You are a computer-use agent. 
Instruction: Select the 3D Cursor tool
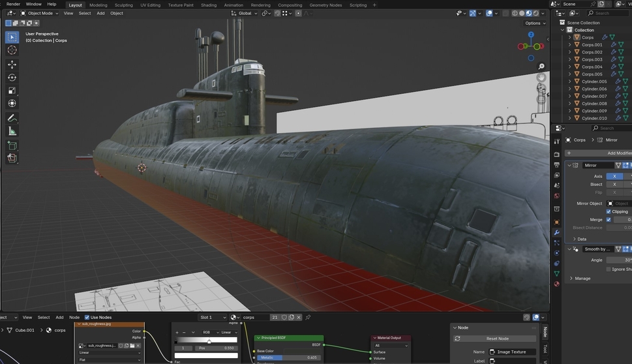(x=12, y=50)
